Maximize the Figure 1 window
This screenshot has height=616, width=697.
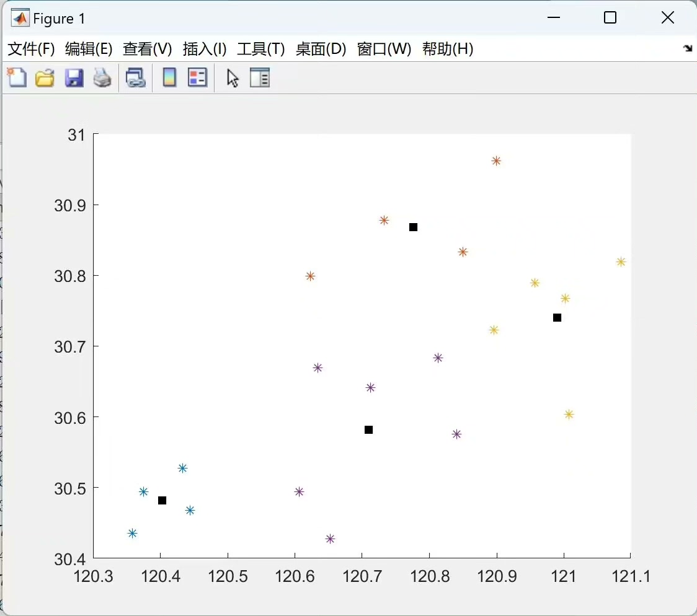[x=610, y=18]
